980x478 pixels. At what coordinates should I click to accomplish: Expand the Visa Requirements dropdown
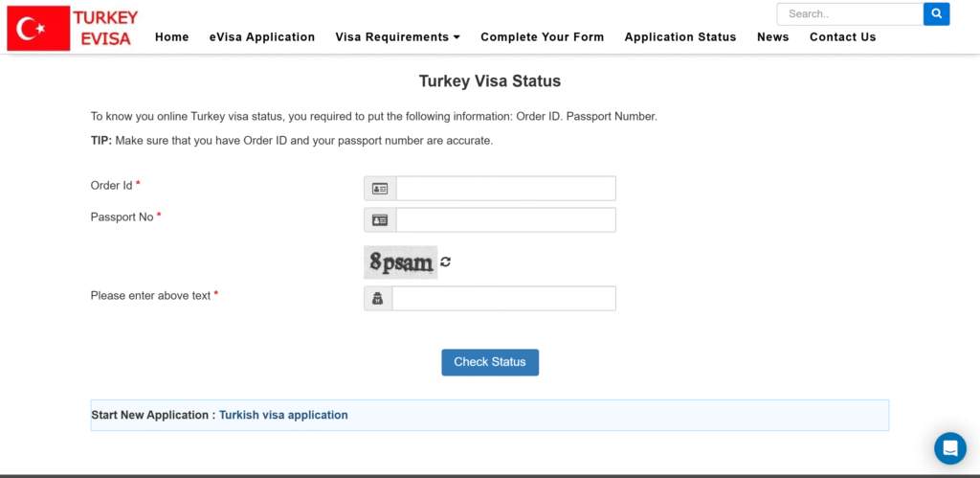pyautogui.click(x=397, y=37)
